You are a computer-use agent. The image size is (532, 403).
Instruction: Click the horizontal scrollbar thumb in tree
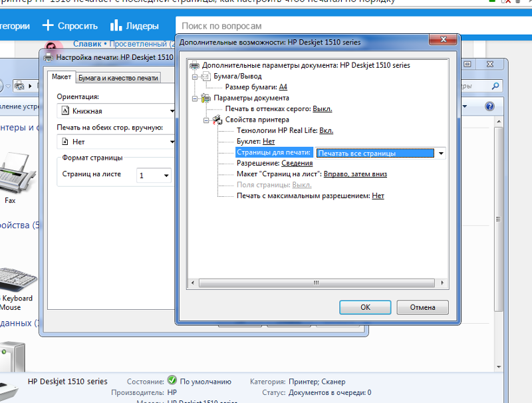(x=317, y=283)
